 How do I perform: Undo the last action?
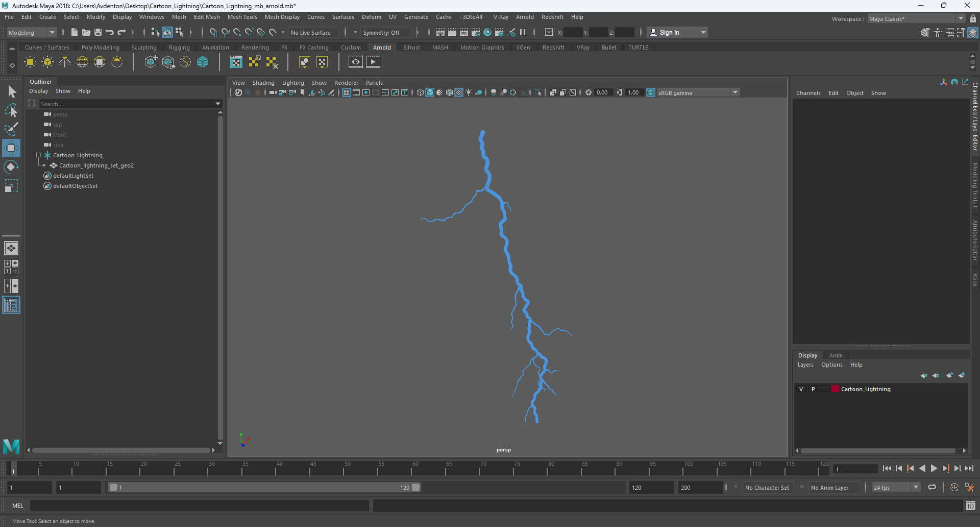pyautogui.click(x=110, y=32)
